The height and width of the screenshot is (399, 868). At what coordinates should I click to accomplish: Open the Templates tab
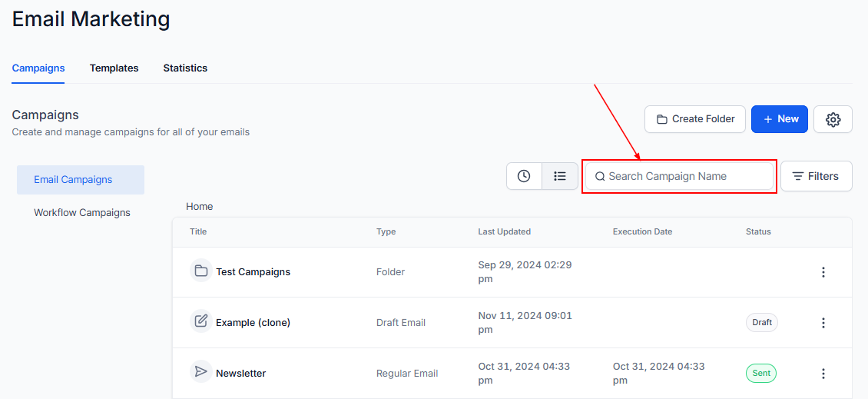click(114, 68)
